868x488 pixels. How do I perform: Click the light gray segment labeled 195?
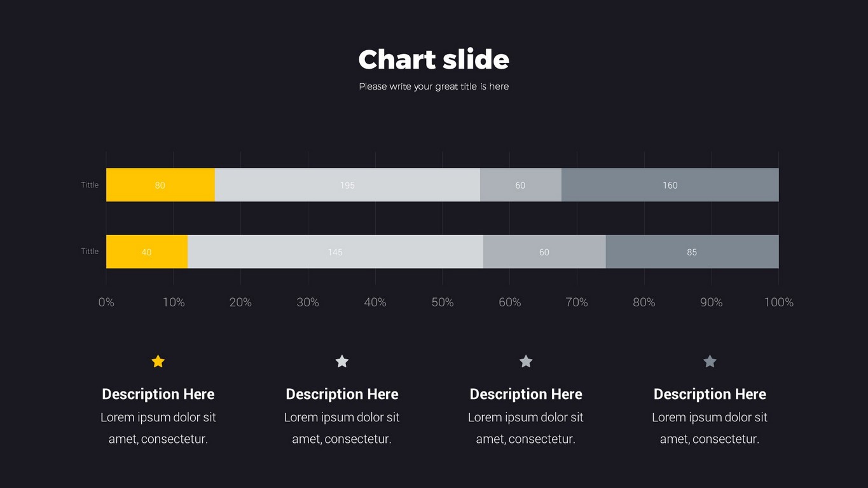pos(347,185)
